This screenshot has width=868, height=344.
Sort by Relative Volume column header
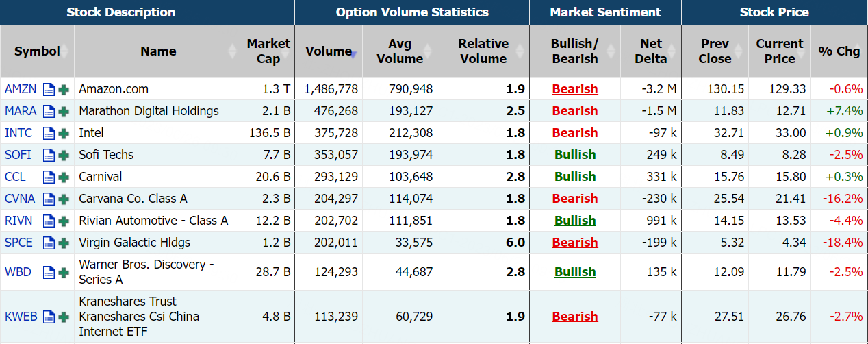(x=483, y=51)
